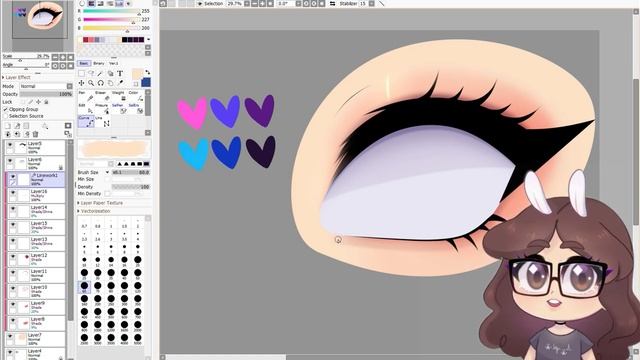640x360 pixels.
Task: Delete layer with trash icon
Action: (x=36, y=134)
